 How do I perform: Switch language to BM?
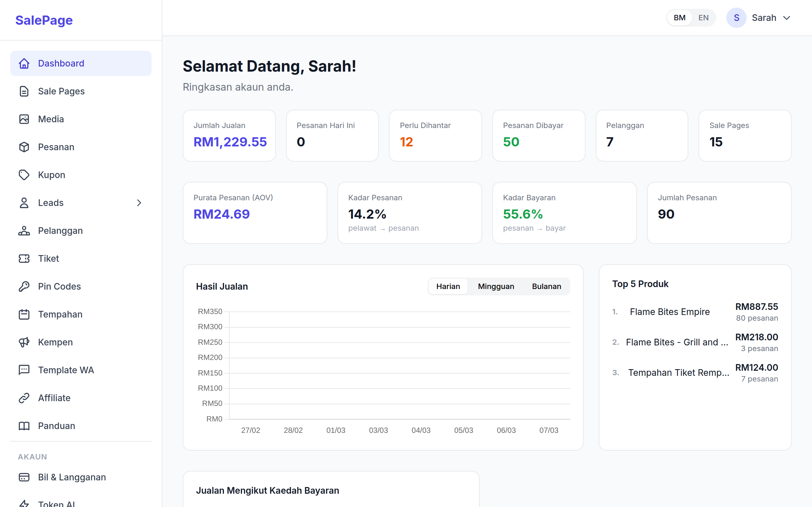click(679, 18)
